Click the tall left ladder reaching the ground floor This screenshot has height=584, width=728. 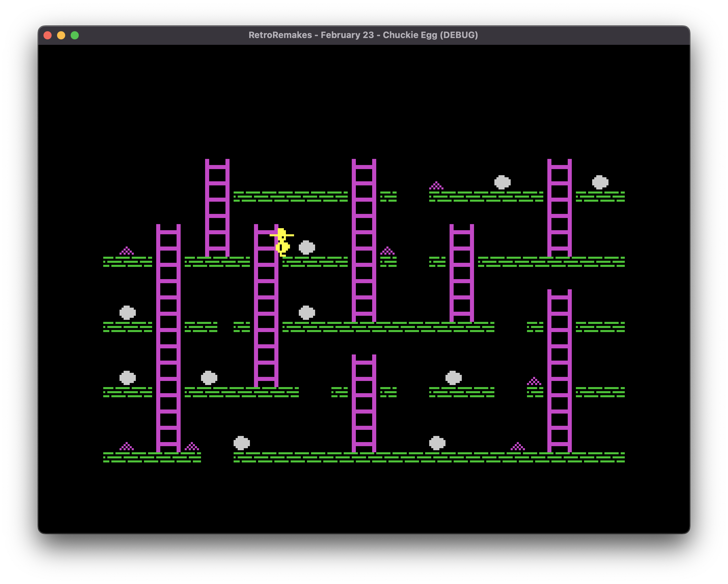click(x=168, y=338)
